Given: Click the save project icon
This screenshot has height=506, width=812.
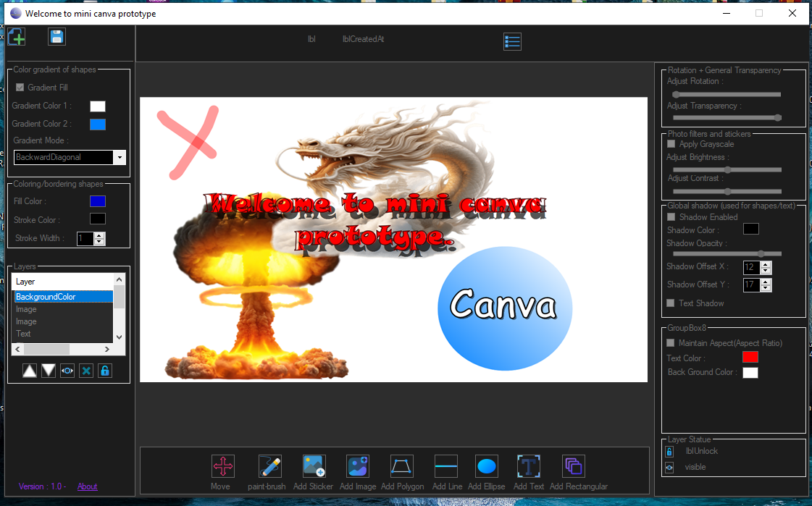Looking at the screenshot, I should [56, 36].
